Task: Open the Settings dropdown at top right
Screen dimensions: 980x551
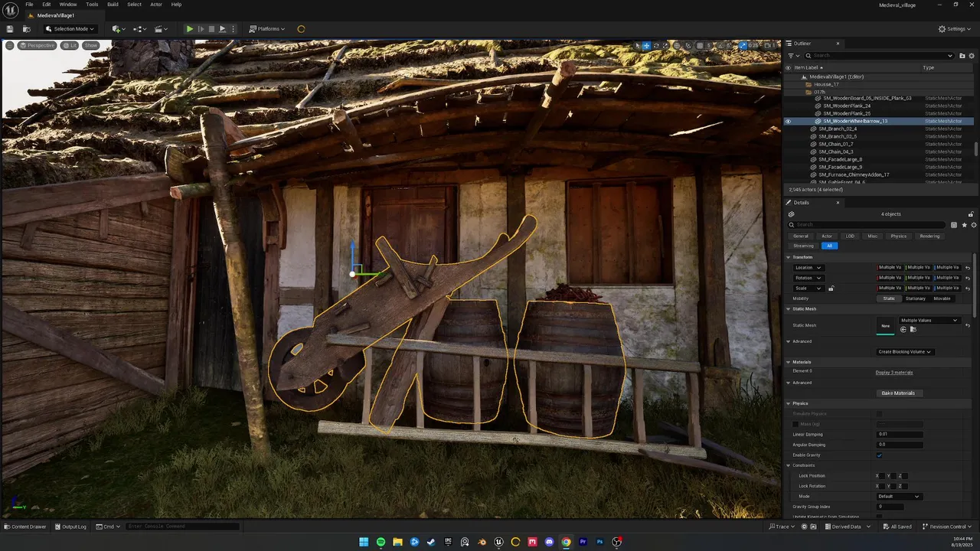Action: (x=955, y=29)
